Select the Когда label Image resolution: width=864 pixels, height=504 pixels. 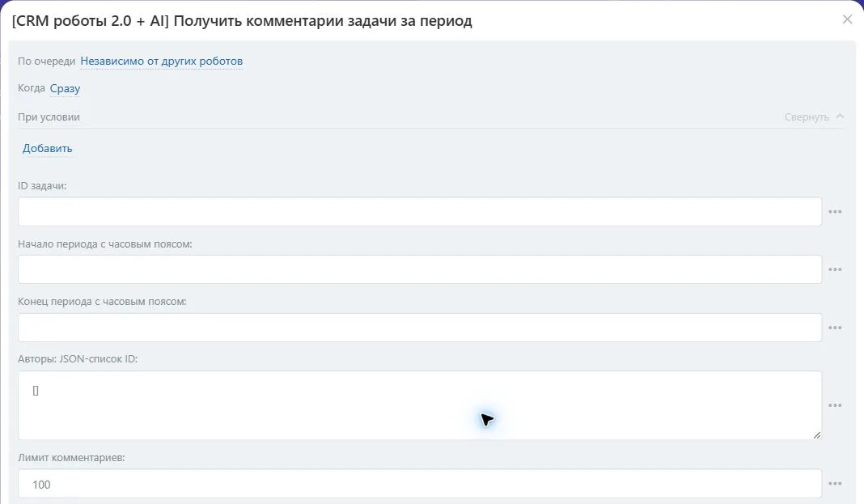coord(32,88)
